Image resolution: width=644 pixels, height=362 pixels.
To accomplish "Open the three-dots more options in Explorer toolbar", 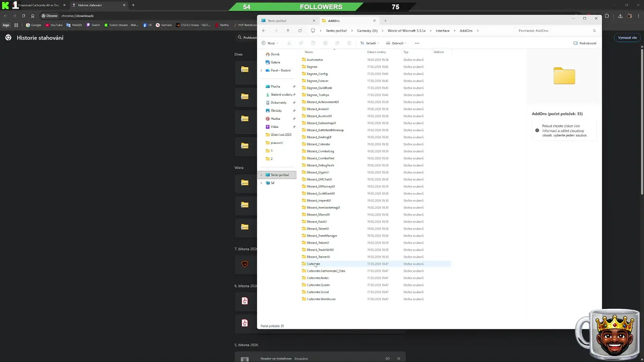I will point(417,43).
